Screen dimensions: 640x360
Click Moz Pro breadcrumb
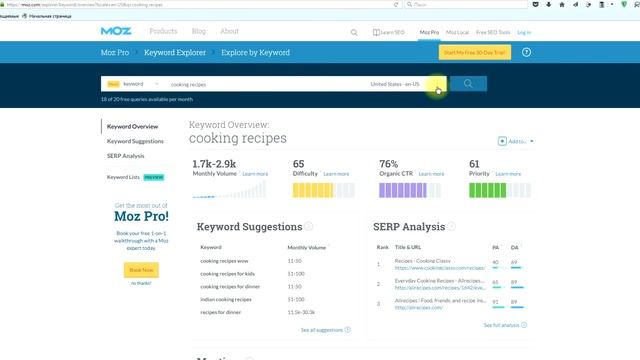point(115,53)
